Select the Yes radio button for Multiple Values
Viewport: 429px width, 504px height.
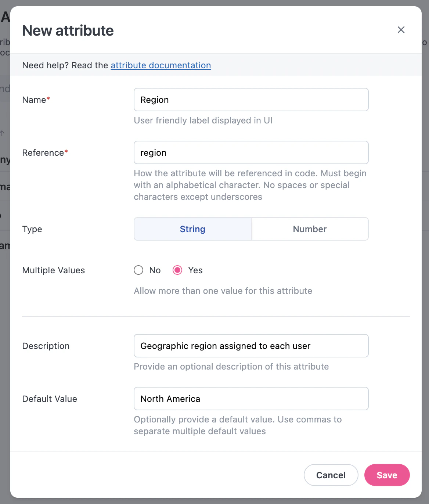(177, 270)
